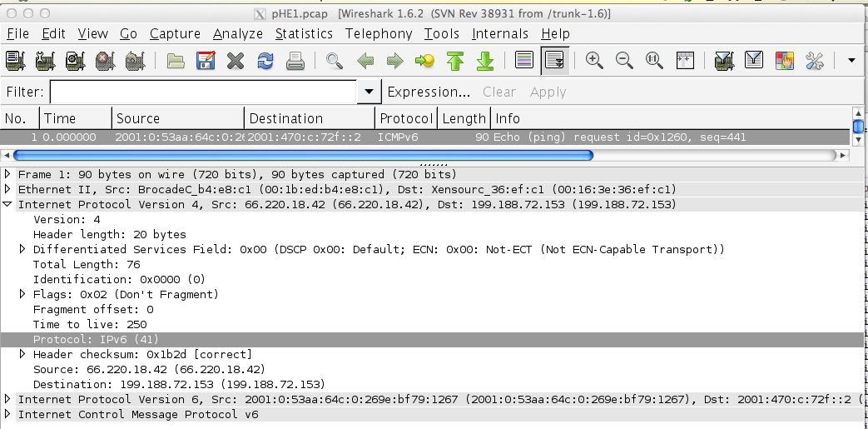Expand Internet Control Message Protocol v6 node

pos(7,414)
